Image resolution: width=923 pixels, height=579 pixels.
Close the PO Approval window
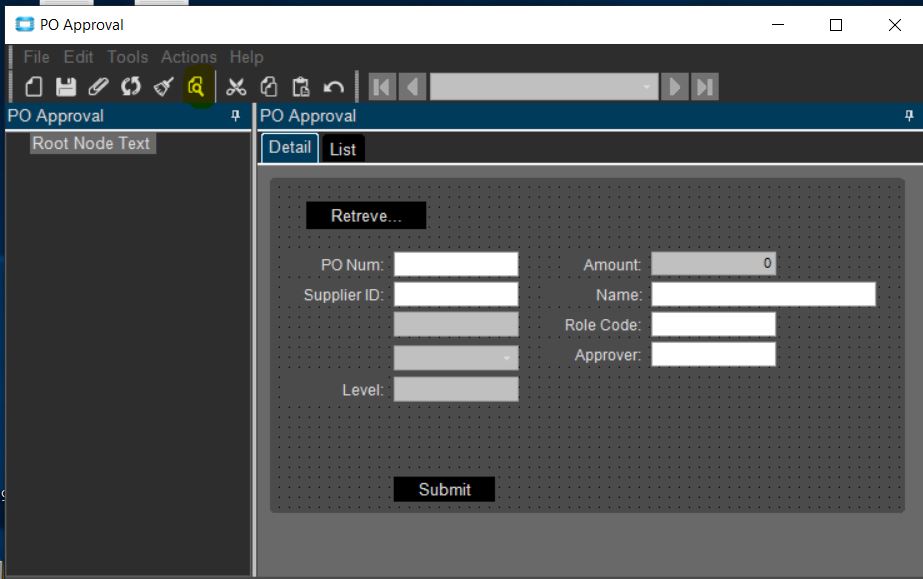(x=895, y=25)
